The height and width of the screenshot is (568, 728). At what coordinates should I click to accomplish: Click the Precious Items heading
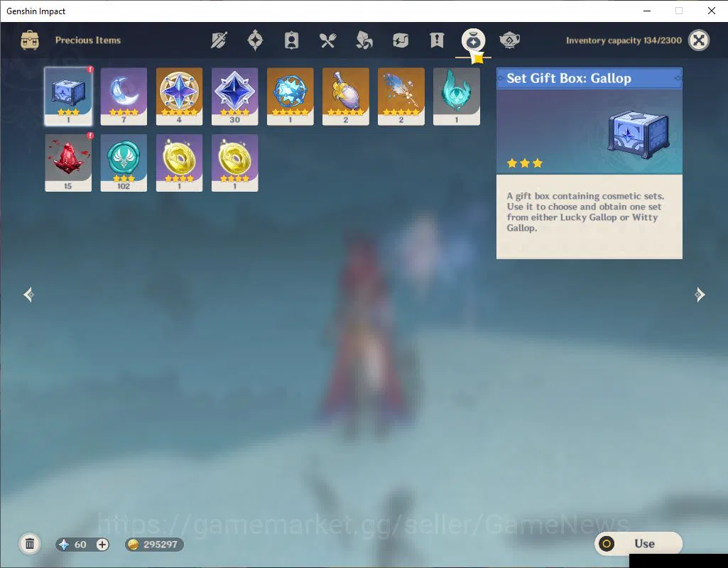click(88, 40)
